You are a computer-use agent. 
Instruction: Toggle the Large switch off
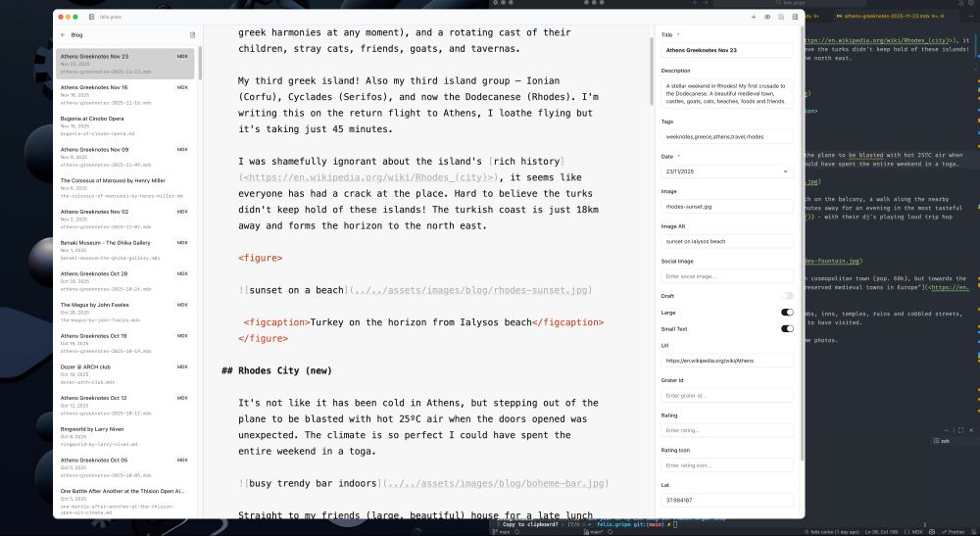click(x=787, y=313)
